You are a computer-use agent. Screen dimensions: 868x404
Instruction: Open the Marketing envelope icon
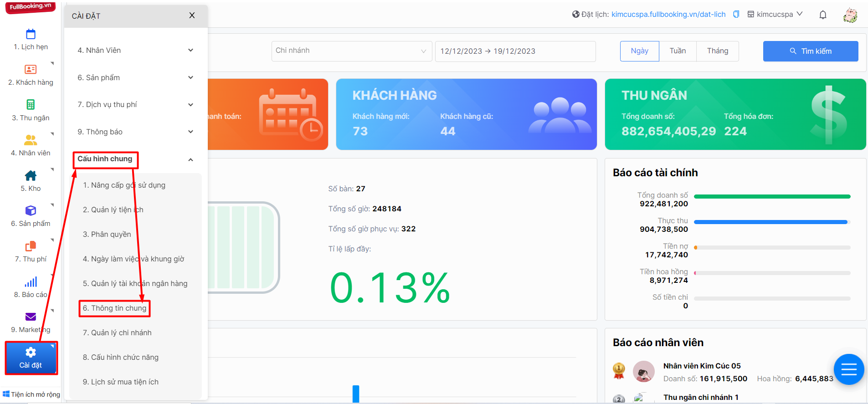coord(31,317)
